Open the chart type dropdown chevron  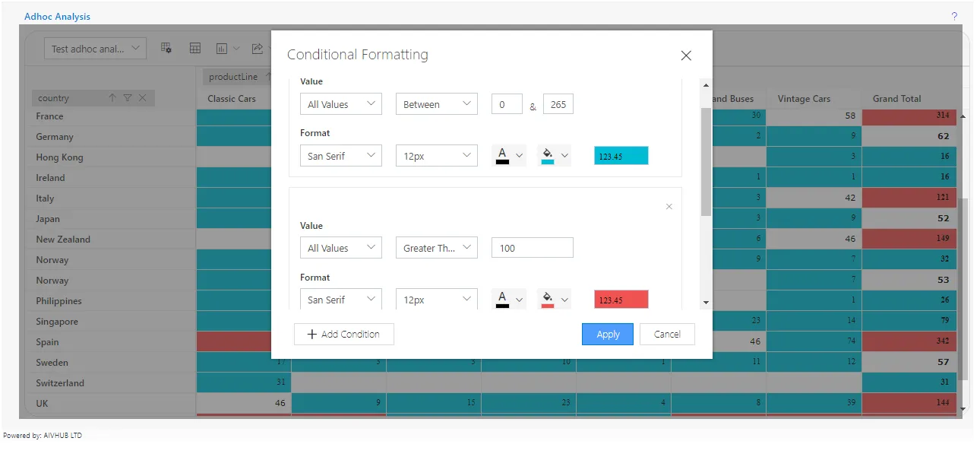click(x=237, y=48)
